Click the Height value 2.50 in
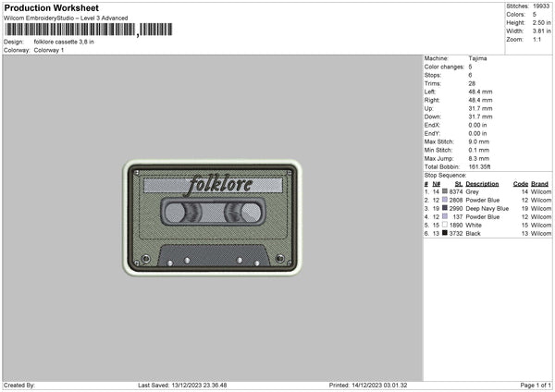This screenshot has height=392, width=555. click(541, 22)
